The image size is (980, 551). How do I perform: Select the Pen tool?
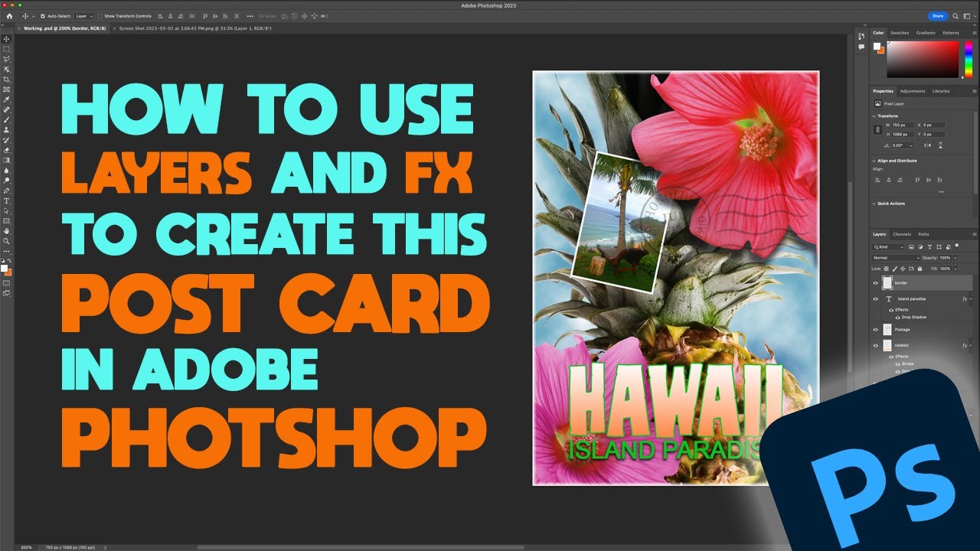pyautogui.click(x=8, y=190)
